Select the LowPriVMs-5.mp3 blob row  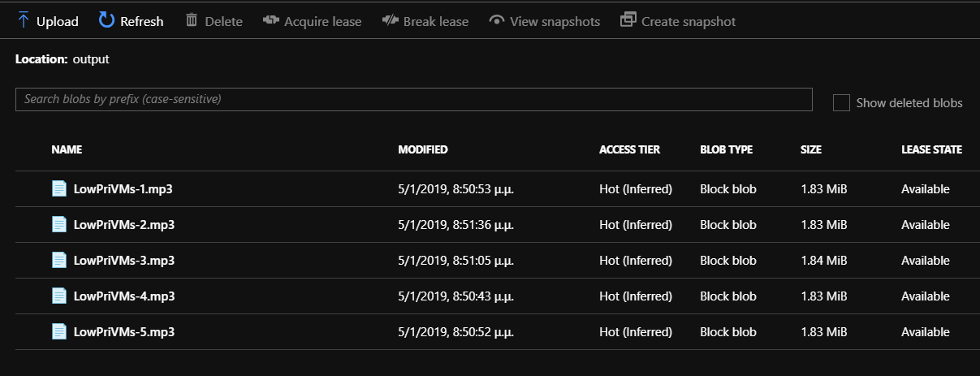pos(490,332)
